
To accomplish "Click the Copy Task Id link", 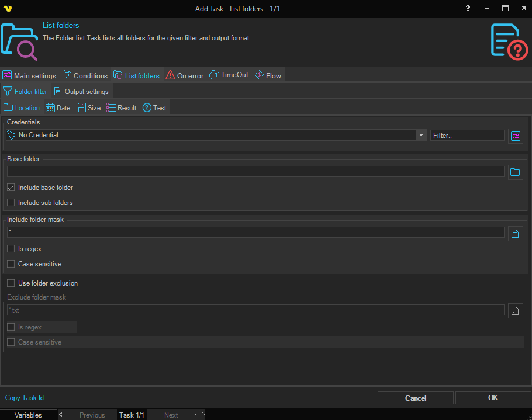I will click(25, 398).
